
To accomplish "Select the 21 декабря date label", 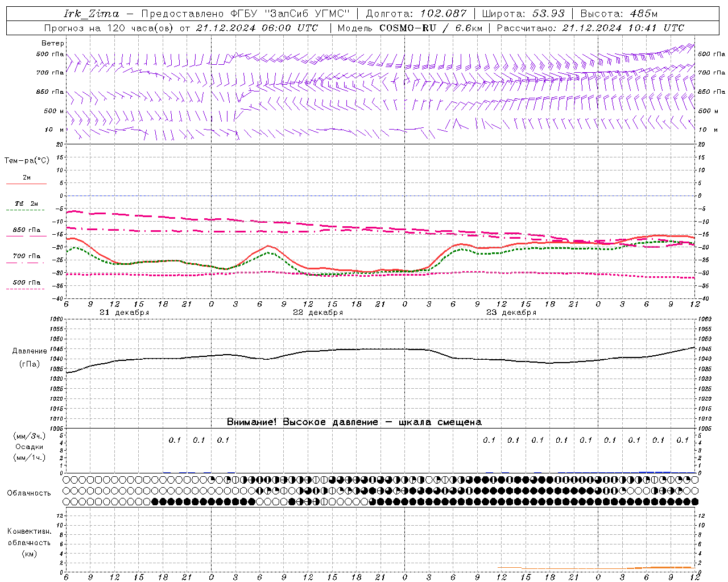I will [x=124, y=313].
